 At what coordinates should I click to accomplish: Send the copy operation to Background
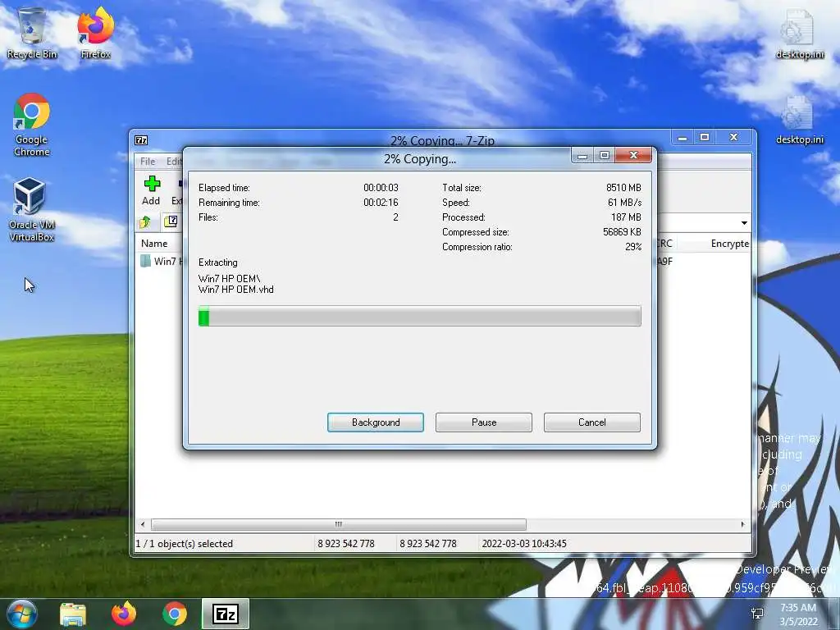click(x=376, y=422)
